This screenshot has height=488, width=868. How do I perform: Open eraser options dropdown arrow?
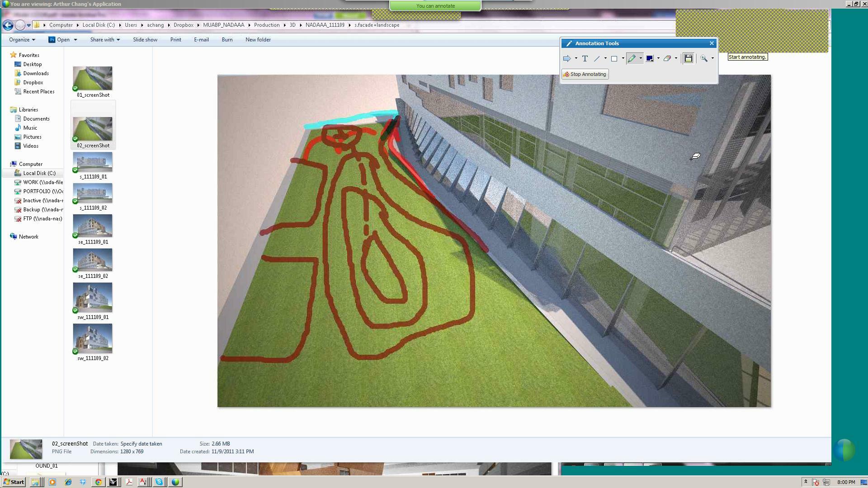coord(676,58)
